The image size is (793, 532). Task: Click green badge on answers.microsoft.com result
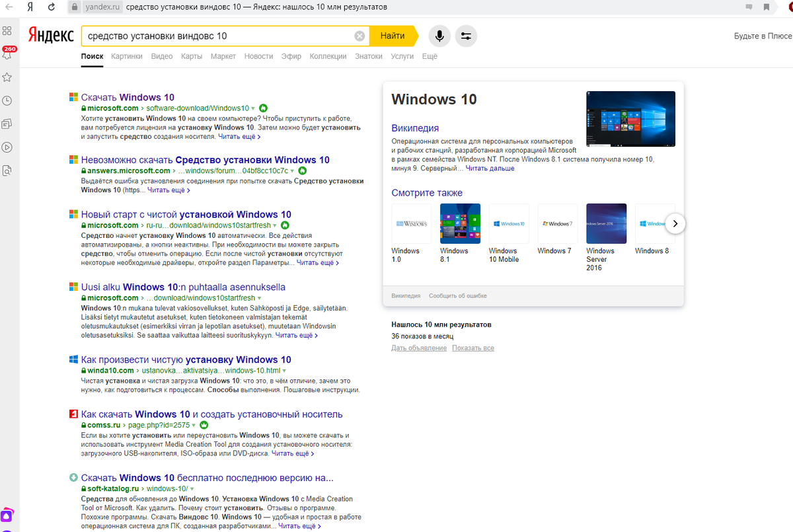(x=302, y=171)
